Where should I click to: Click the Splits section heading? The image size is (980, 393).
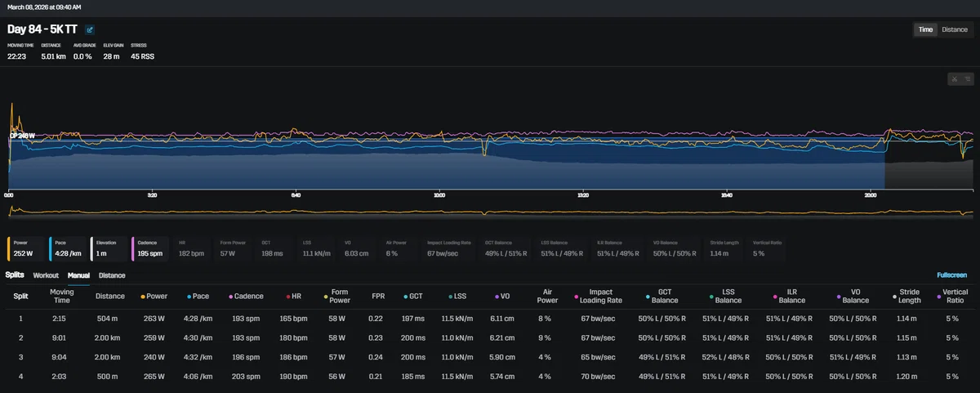[x=15, y=275]
